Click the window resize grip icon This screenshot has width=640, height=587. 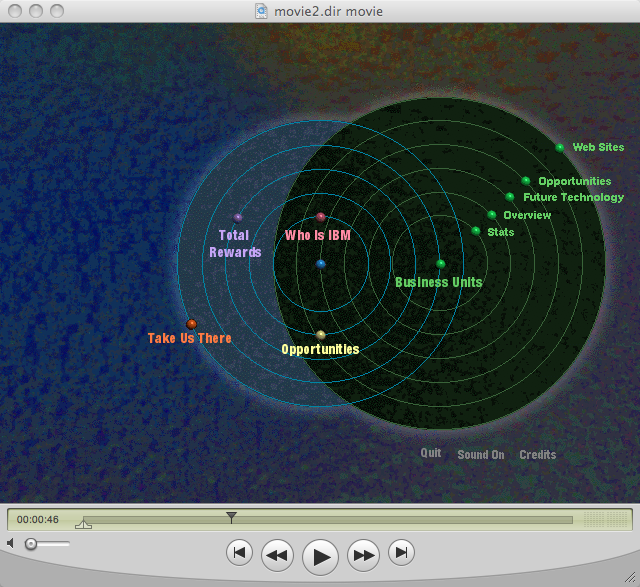tap(630, 577)
